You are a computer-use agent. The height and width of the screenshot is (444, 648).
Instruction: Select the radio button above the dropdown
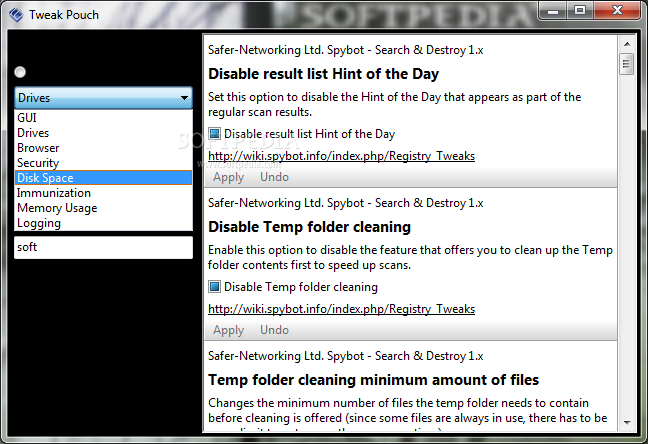[x=20, y=72]
